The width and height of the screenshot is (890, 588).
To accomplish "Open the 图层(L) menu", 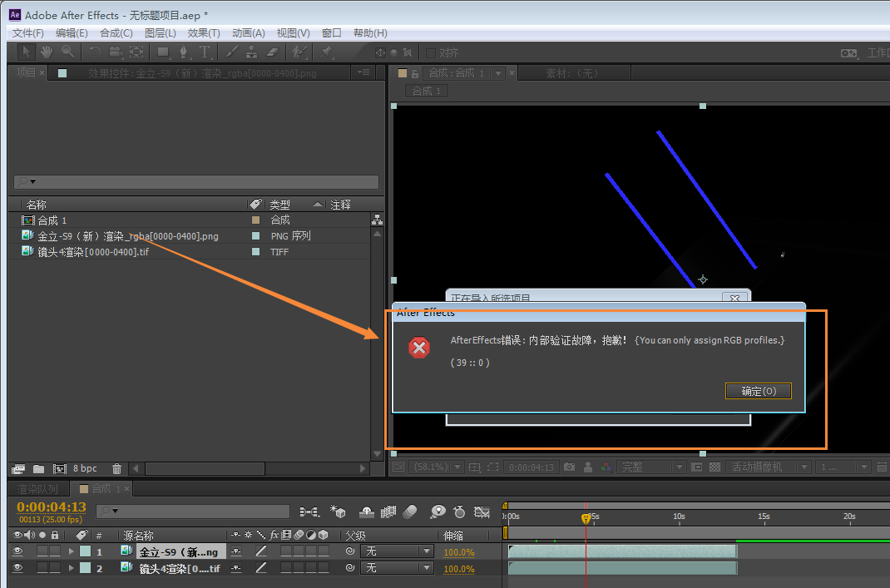I will tap(160, 33).
